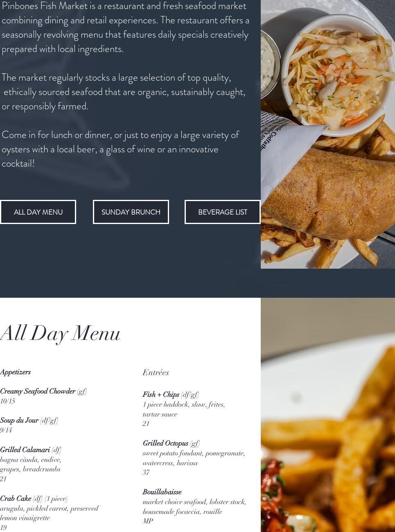Click the Come in for lunch paragraph

[x=120, y=149]
